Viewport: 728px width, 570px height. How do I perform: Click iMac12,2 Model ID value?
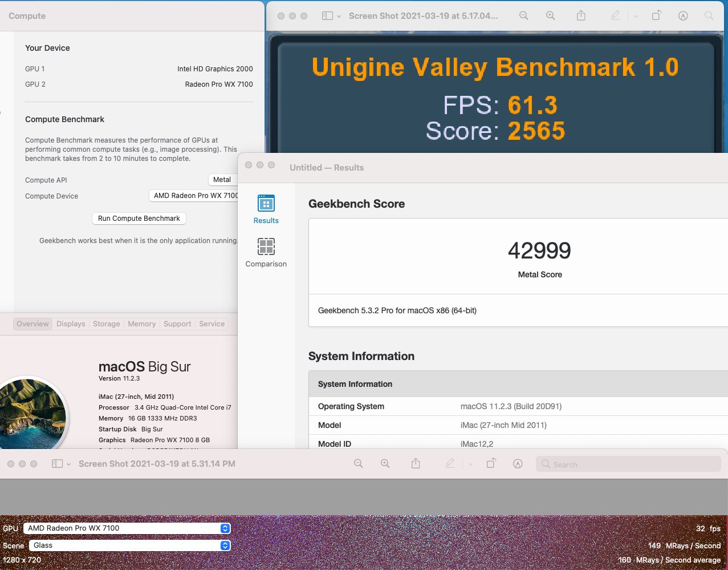(x=477, y=444)
